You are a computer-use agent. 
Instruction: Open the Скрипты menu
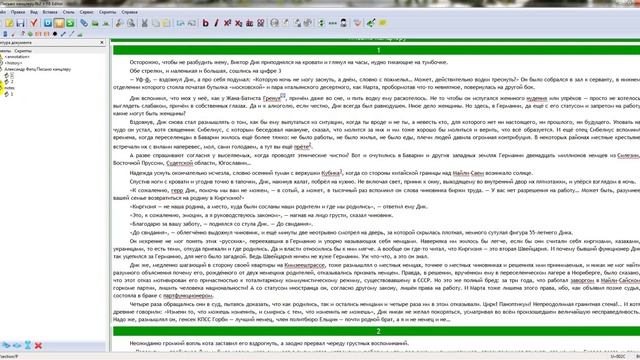click(x=107, y=12)
